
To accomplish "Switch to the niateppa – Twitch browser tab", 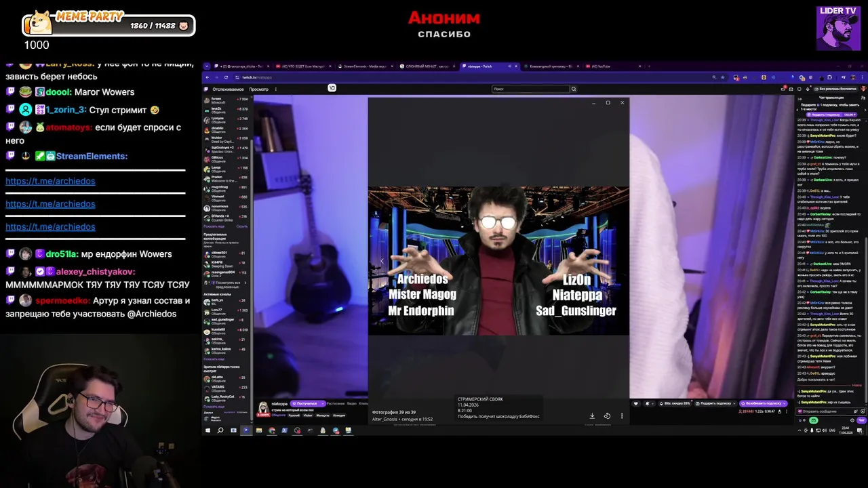I will click(x=490, y=66).
